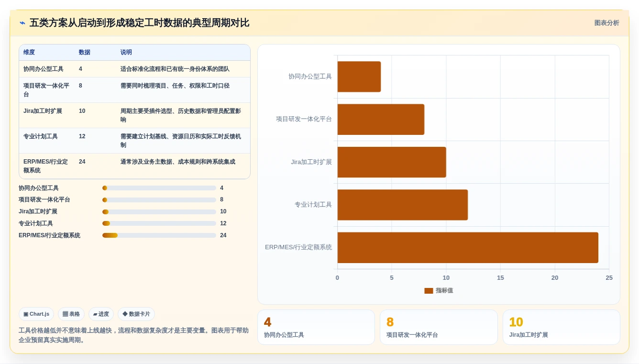Toggle the 指标值 legend swatch

[429, 291]
